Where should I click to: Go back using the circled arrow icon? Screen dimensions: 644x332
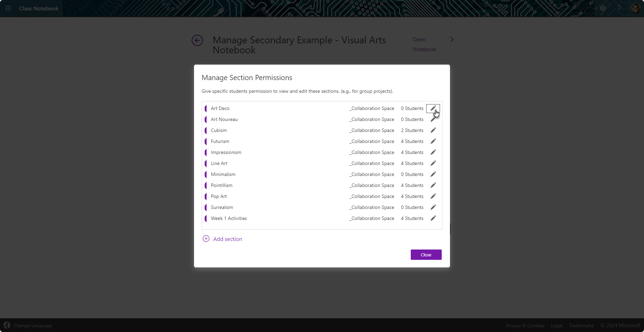tap(197, 41)
